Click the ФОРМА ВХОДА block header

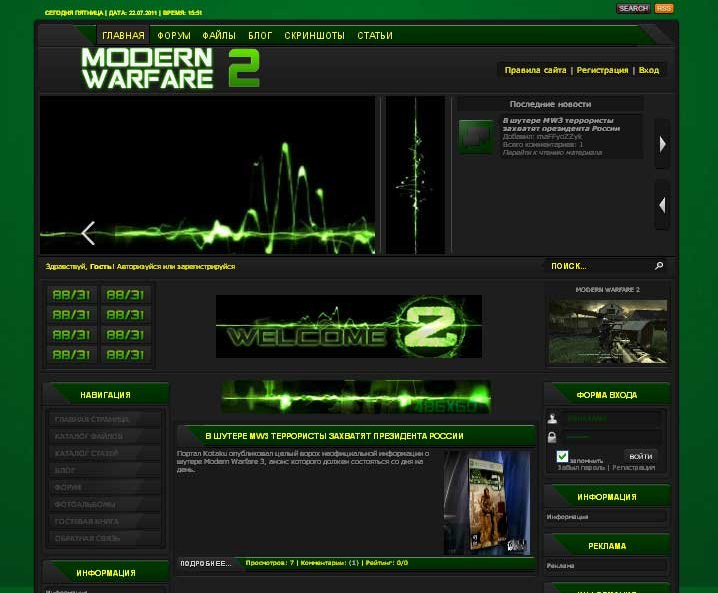point(607,395)
